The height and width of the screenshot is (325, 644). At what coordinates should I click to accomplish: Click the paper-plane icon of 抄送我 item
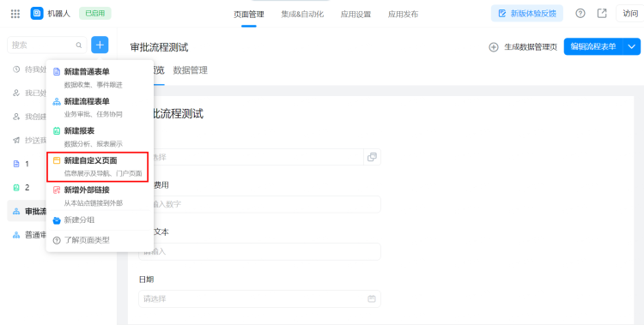16,141
